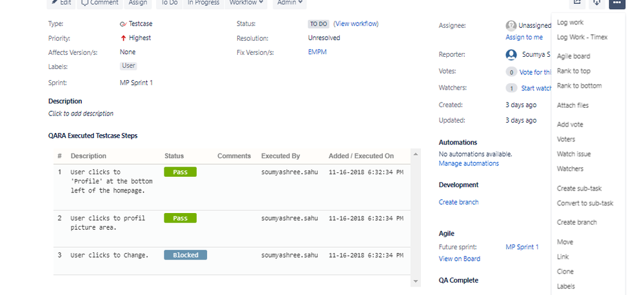Click the Pass status of step 2

click(181, 218)
